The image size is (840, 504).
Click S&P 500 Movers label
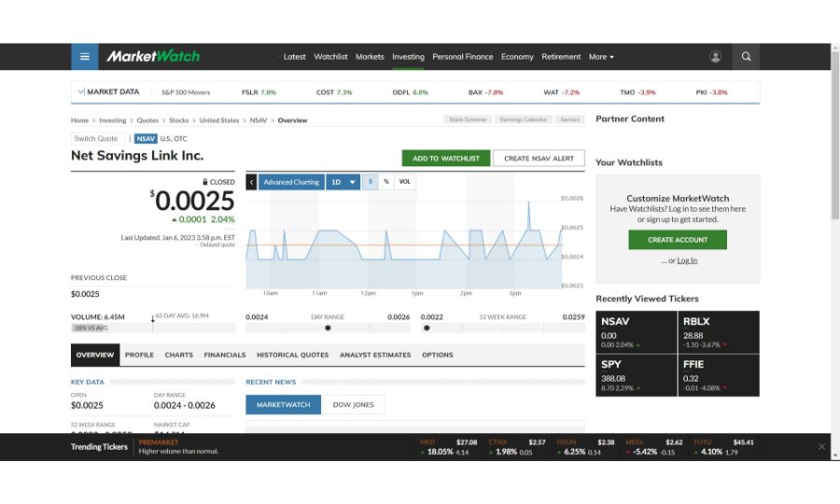point(186,92)
